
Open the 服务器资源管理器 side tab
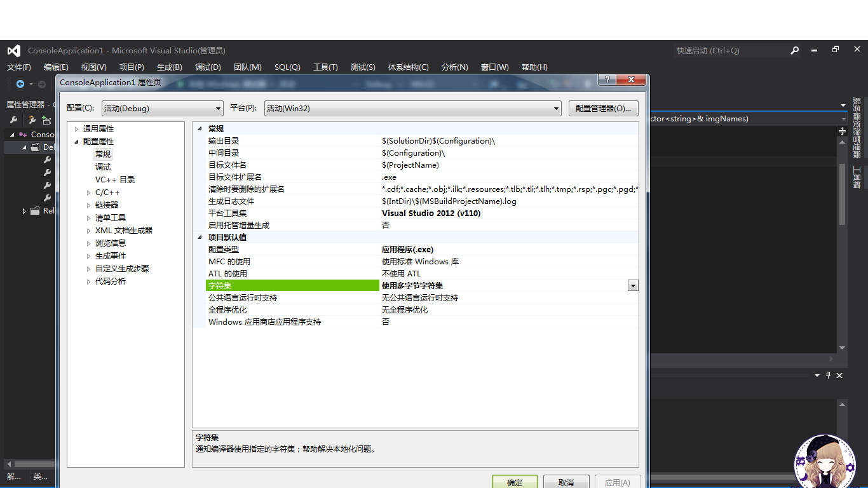tap(857, 128)
